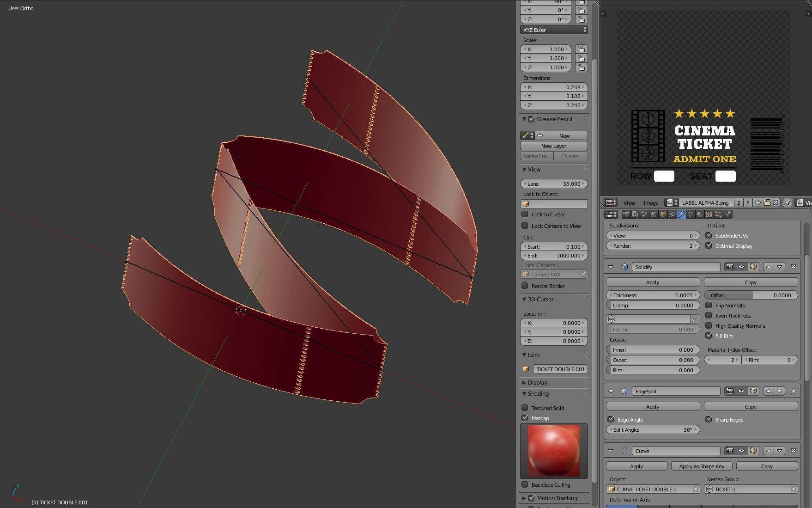Screen dimensions: 812x508
Task: Toggle Solidify edit-mode display icon
Action: click(x=753, y=267)
